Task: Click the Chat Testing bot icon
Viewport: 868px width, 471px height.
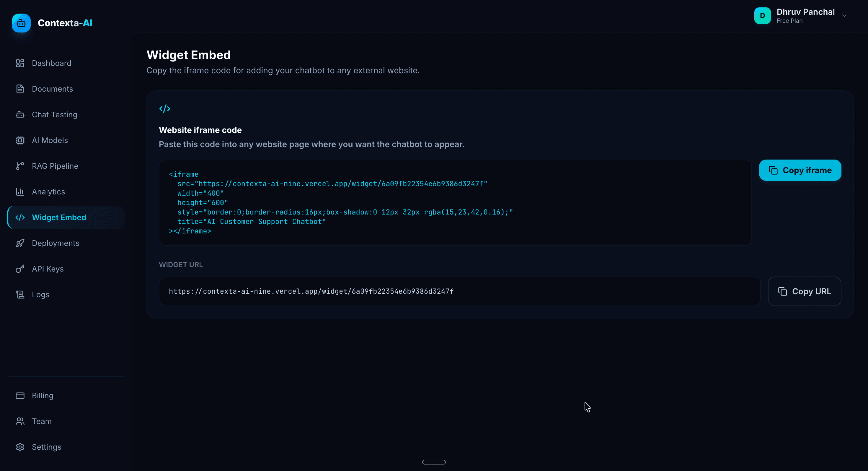Action: coord(20,115)
